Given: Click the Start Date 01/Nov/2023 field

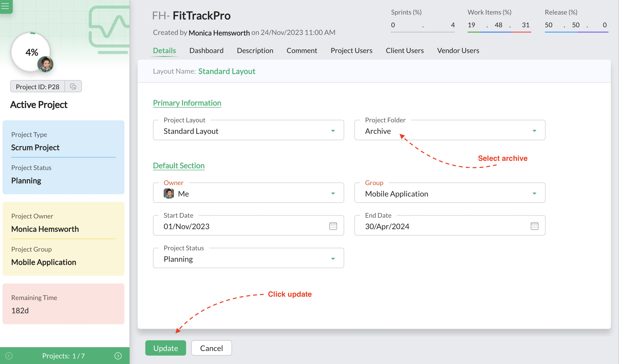Looking at the screenshot, I should click(248, 225).
